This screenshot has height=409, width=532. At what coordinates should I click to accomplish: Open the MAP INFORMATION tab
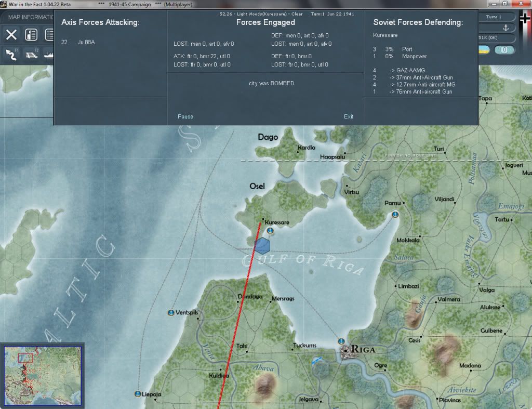point(31,17)
